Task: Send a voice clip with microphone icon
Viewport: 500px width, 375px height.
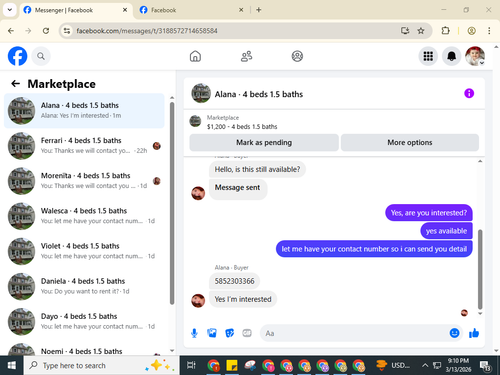Action: pyautogui.click(x=194, y=333)
